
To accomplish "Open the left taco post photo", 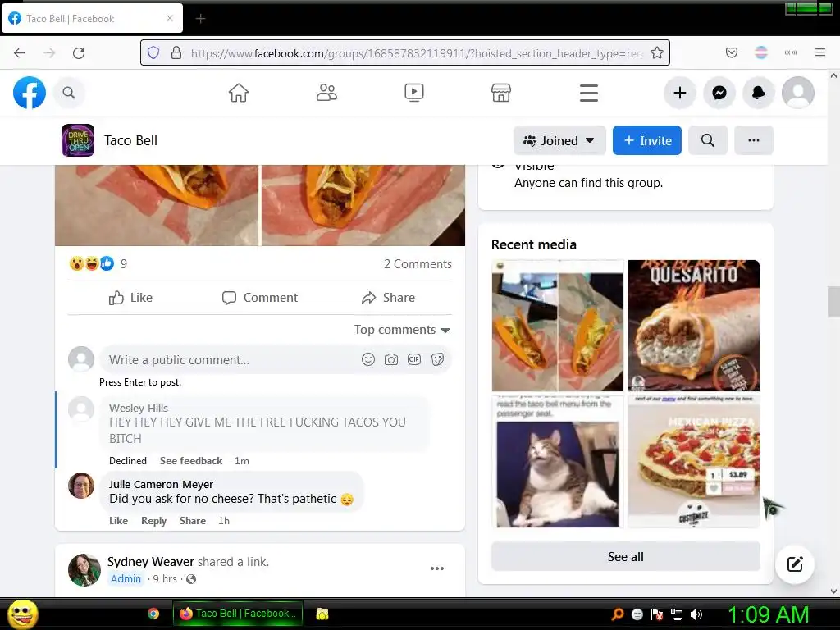I will 157,206.
